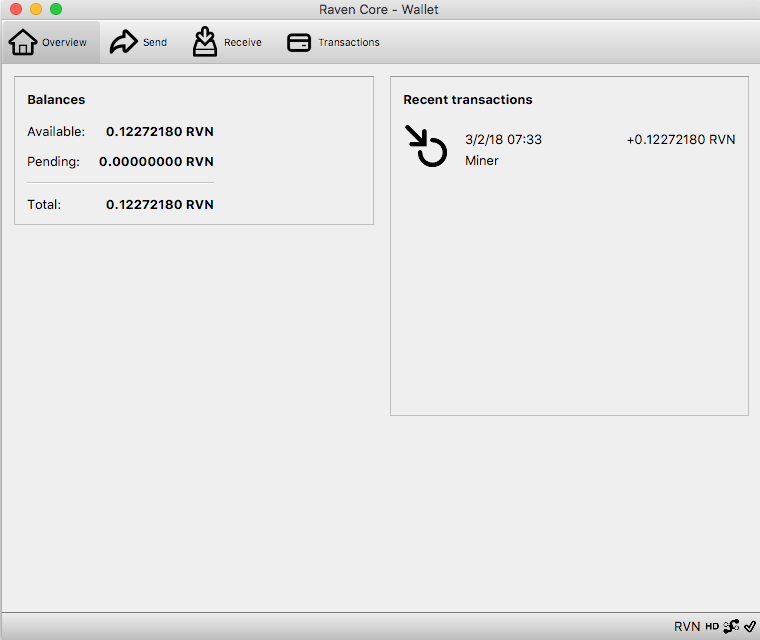Click the RVN unit in status bar
Screen dimensions: 760x640
point(687,626)
